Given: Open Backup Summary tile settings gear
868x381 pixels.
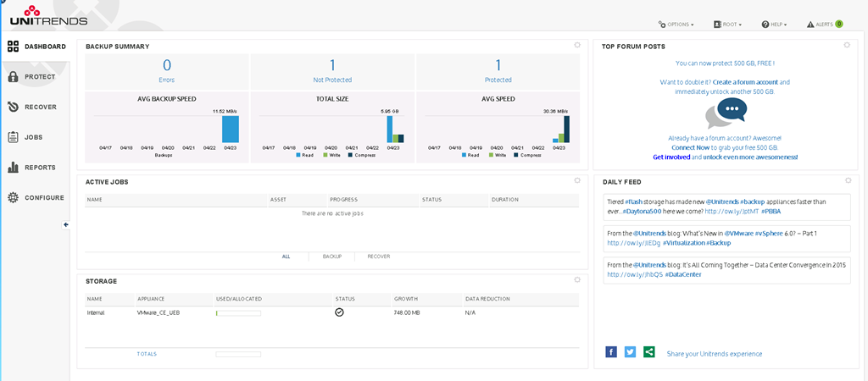Looking at the screenshot, I should 577,46.
